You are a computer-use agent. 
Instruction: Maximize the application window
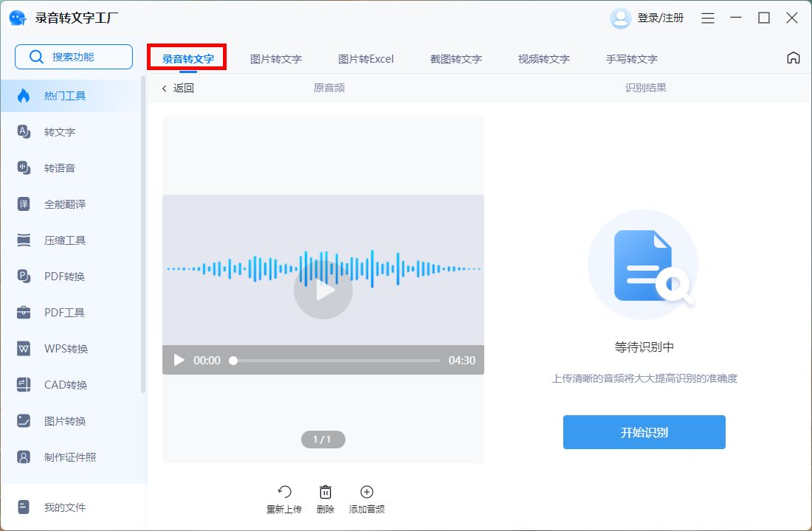tap(764, 18)
